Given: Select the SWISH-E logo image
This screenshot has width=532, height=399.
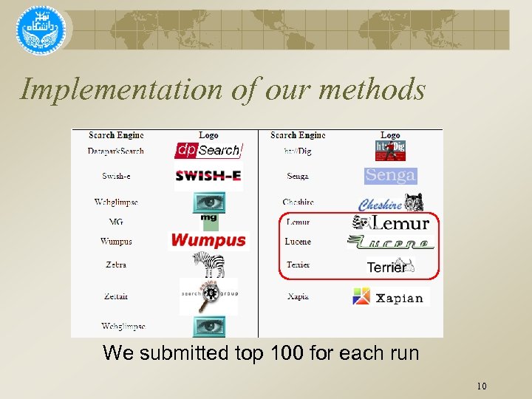Looking at the screenshot, I should 208,176.
